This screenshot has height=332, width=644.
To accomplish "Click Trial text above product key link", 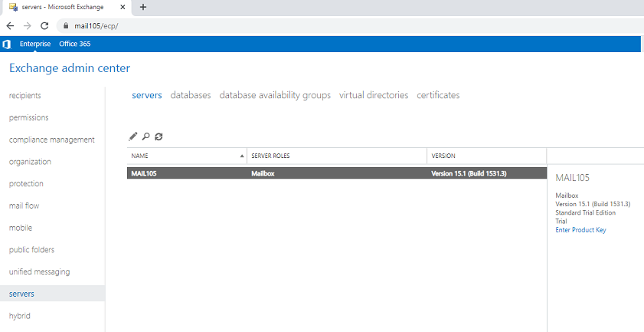I will click(561, 222).
